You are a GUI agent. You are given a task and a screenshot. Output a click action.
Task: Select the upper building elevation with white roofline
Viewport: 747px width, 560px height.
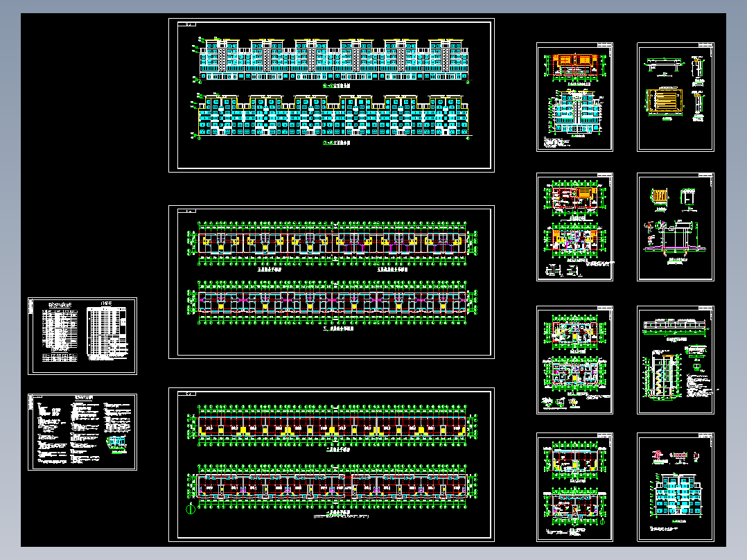click(x=333, y=60)
